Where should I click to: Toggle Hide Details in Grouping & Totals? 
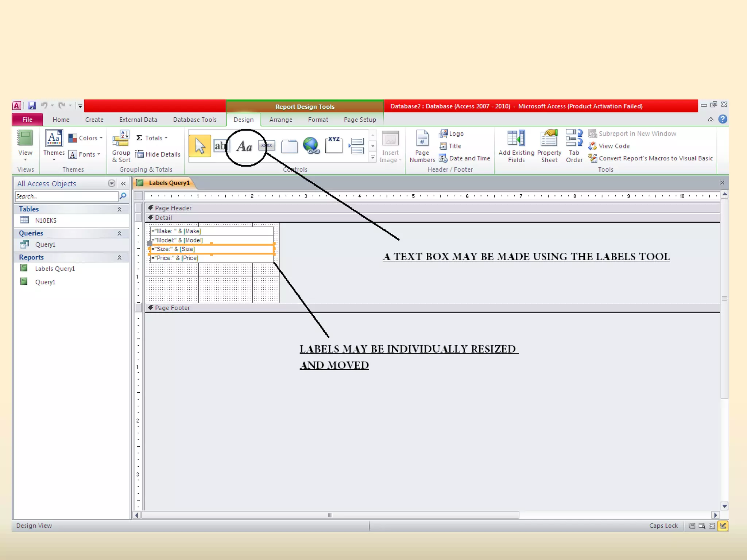[158, 155]
